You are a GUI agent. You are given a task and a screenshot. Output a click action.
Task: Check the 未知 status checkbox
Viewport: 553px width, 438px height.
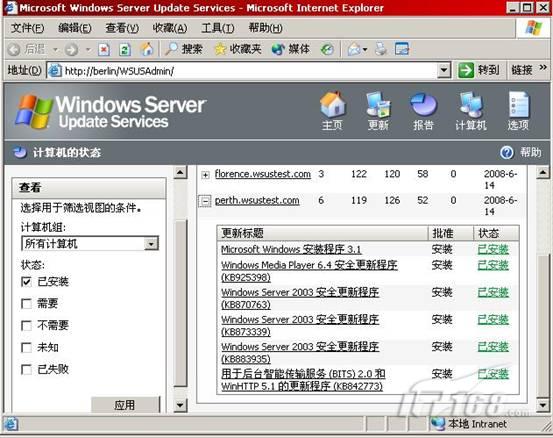click(x=26, y=347)
